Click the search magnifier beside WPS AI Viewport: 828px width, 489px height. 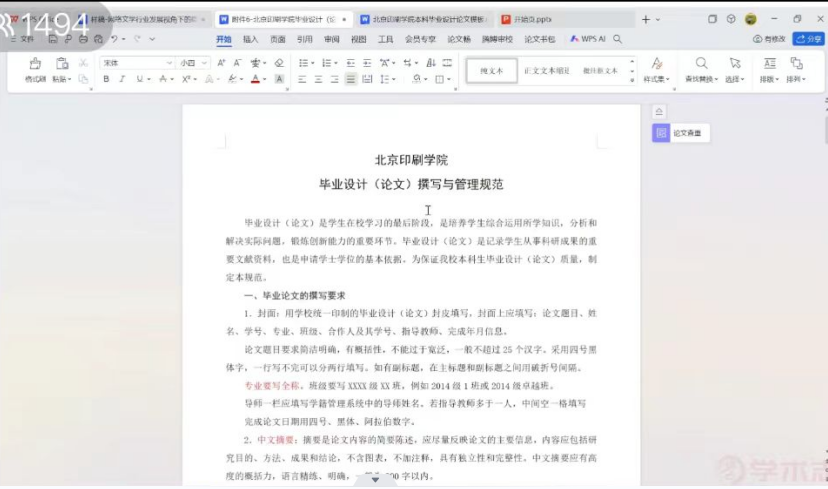pyautogui.click(x=618, y=39)
